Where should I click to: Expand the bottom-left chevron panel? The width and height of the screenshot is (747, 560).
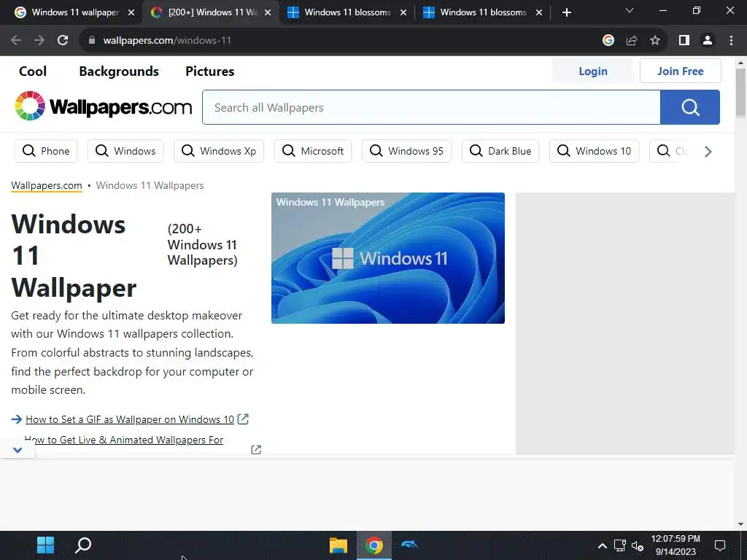(18, 449)
